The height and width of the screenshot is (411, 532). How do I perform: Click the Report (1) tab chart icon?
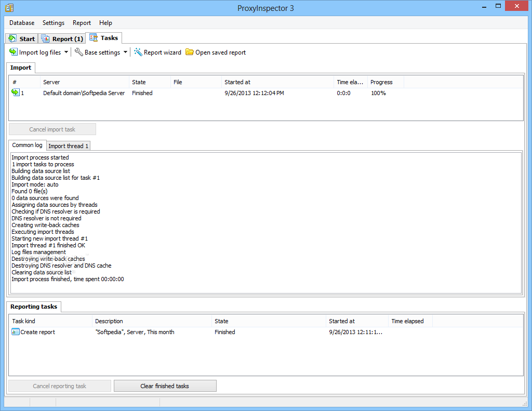[45, 38]
